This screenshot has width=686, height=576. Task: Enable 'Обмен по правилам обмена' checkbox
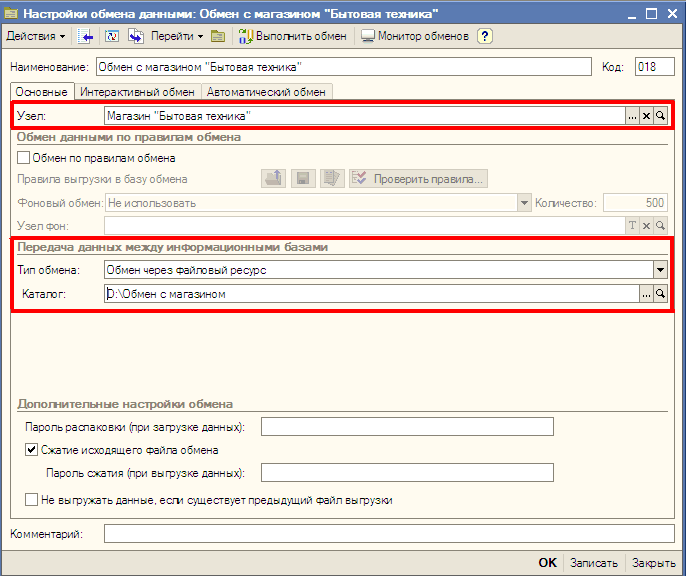[24, 158]
